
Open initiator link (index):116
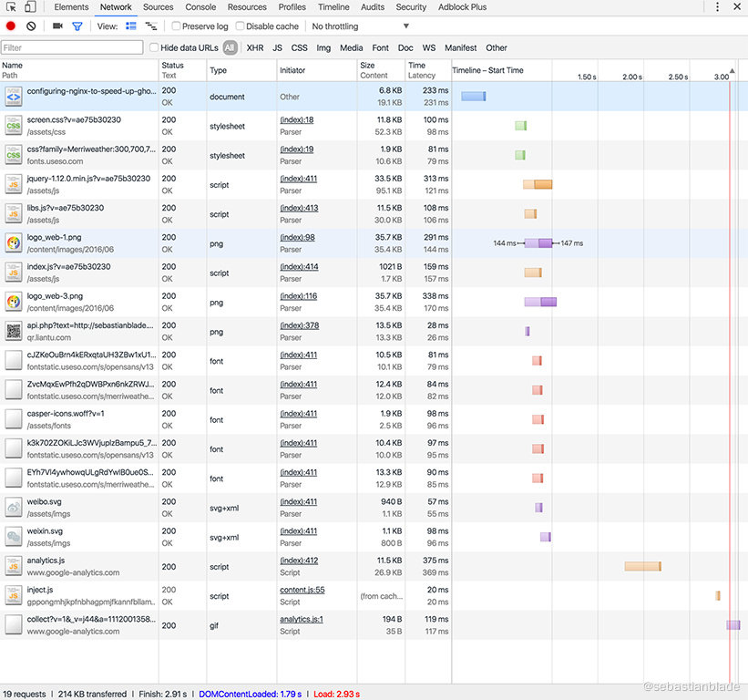(298, 296)
